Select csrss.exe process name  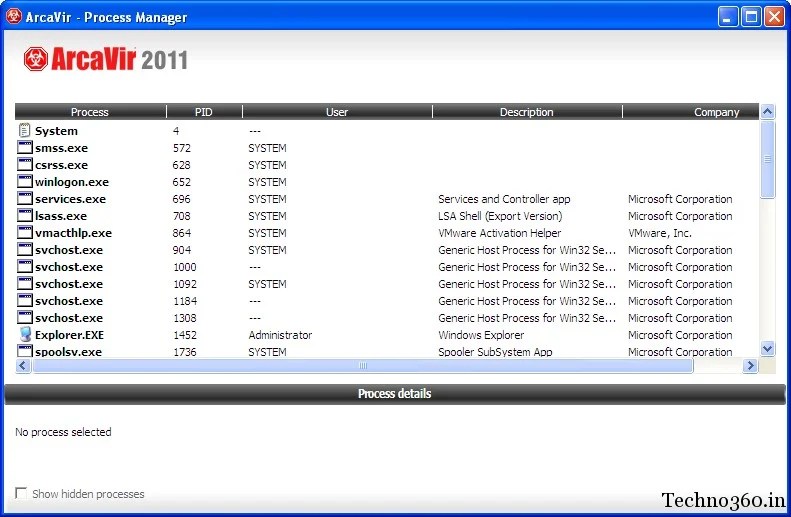62,165
